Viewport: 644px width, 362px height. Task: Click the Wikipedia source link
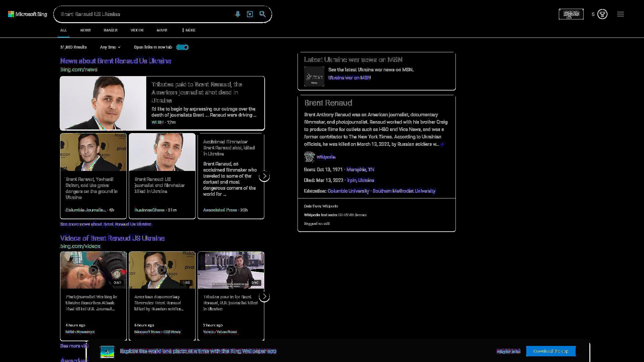pyautogui.click(x=326, y=157)
